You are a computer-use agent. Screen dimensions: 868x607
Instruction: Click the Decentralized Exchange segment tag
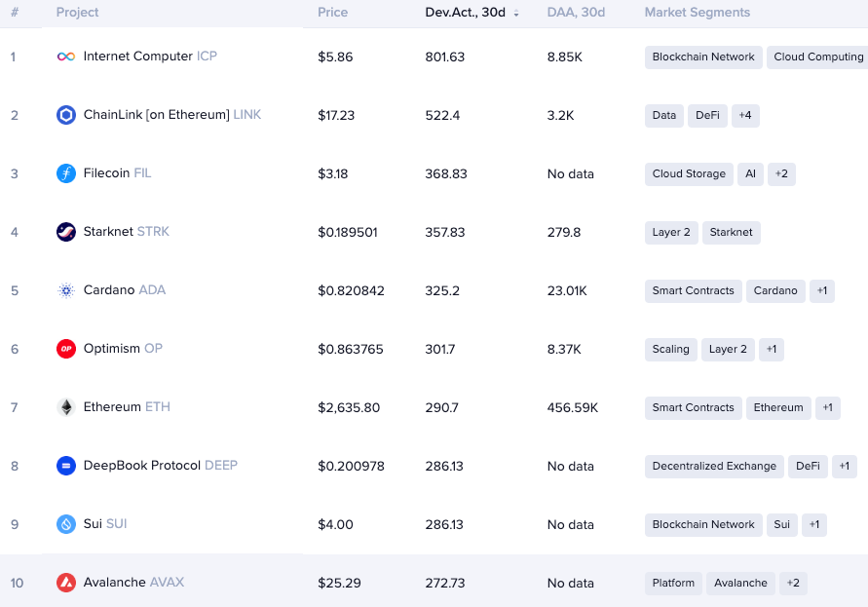pos(714,467)
